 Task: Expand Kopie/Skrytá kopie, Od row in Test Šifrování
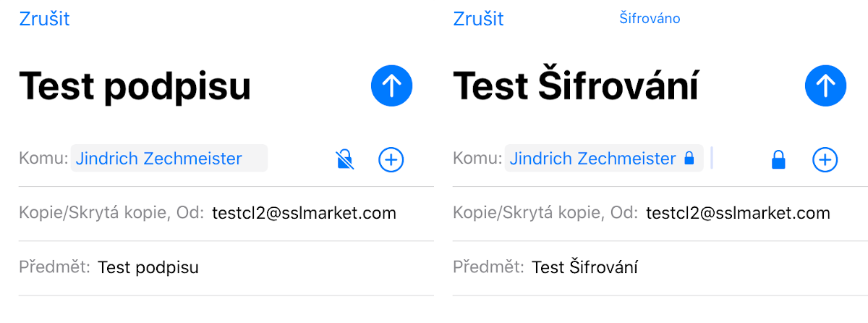pos(660,214)
